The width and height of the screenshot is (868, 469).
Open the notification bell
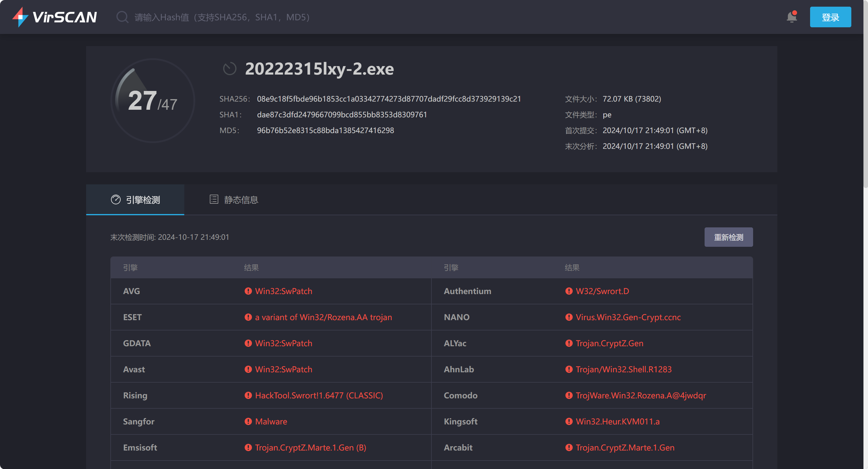coord(792,17)
